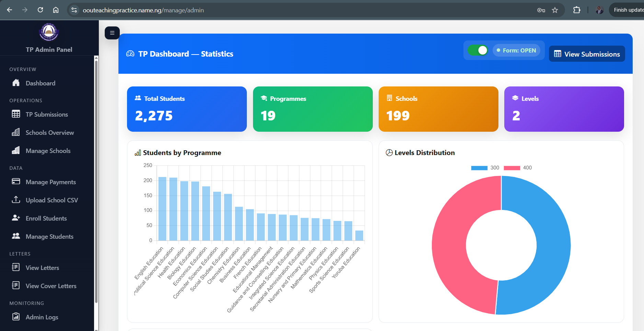Open Enroll Students in the sidebar

pyautogui.click(x=47, y=218)
